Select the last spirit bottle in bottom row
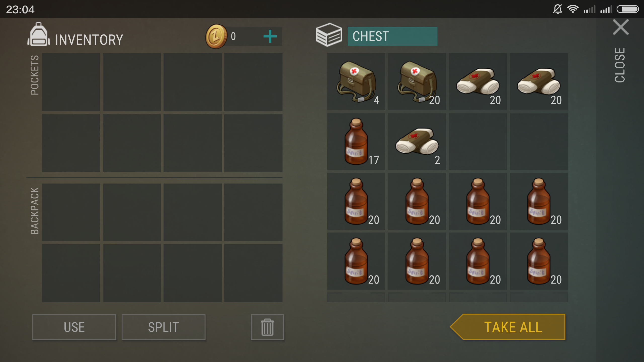 (539, 261)
